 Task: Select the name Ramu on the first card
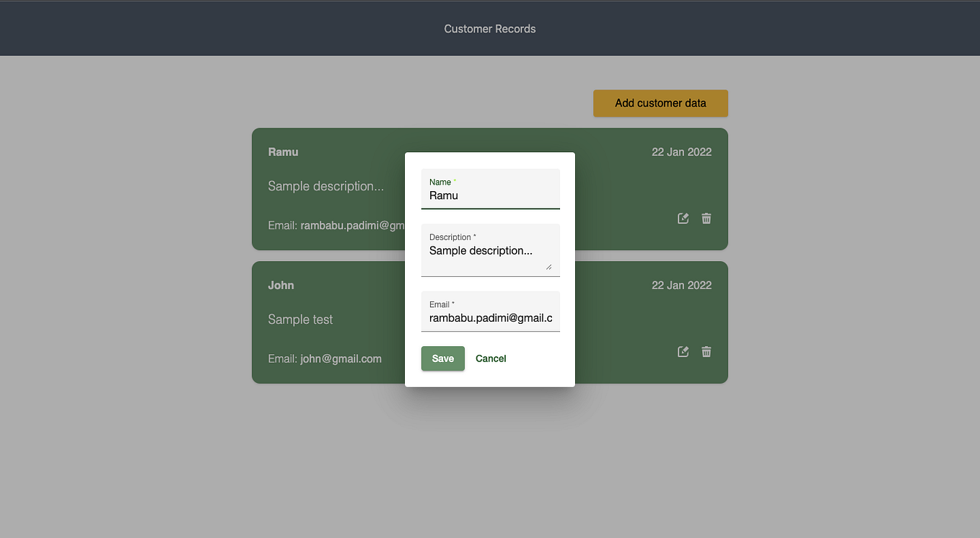(x=283, y=151)
